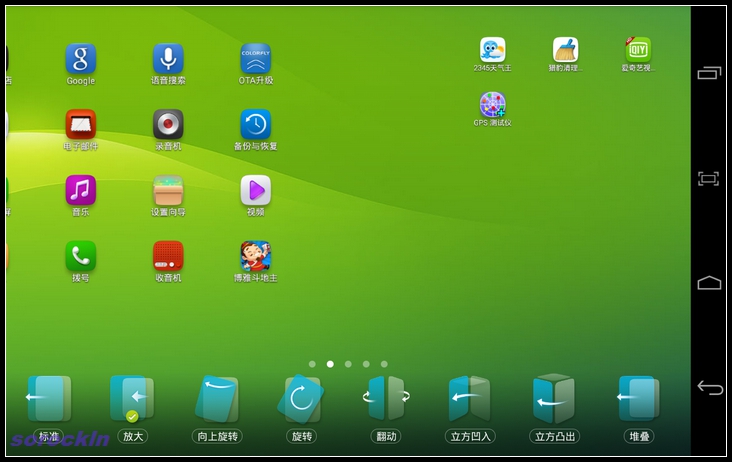Choose 立方凸出 cube-out transition effect

point(554,398)
